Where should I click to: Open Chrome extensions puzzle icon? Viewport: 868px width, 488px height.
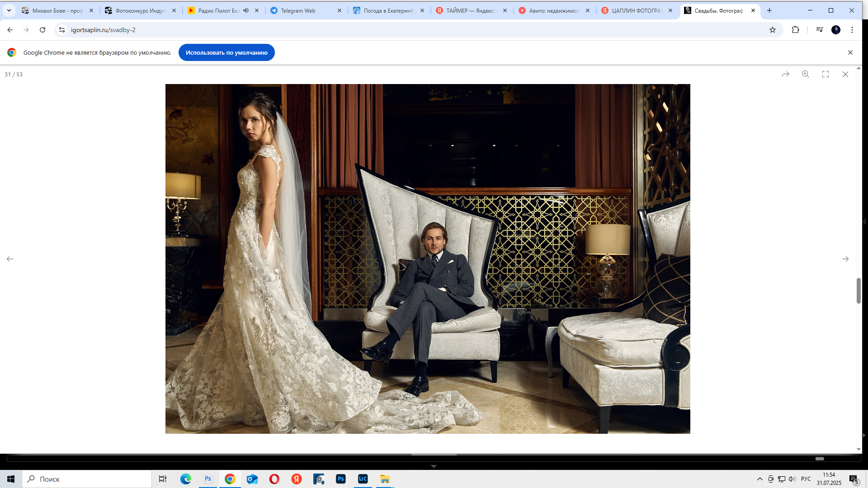795,30
